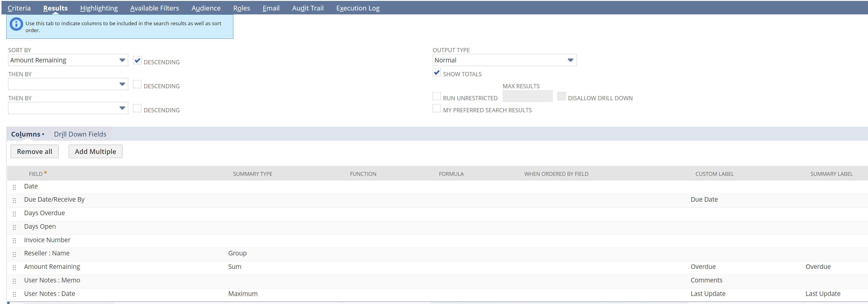Open the Email tab

click(271, 8)
